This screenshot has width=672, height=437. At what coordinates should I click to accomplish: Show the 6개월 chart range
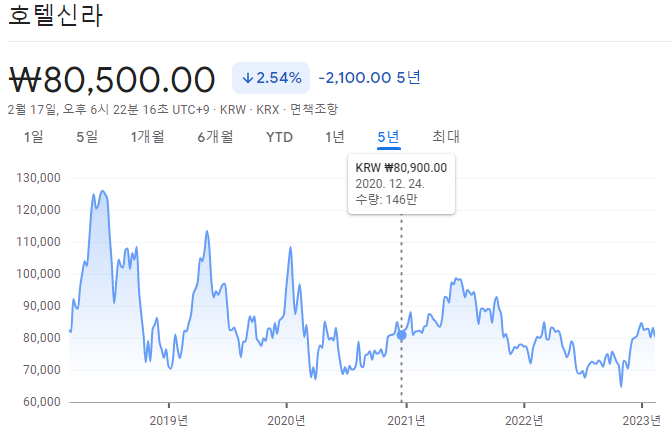click(215, 137)
